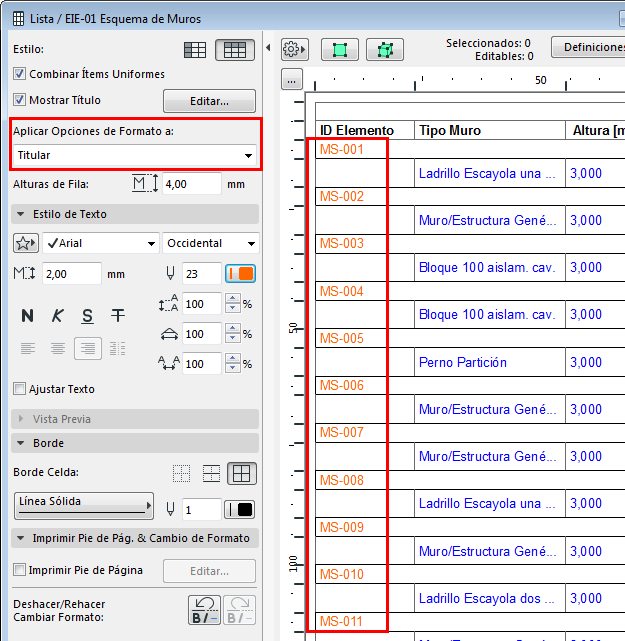The image size is (625, 641).
Task: Click the border pen number 1 field
Action: tap(202, 509)
